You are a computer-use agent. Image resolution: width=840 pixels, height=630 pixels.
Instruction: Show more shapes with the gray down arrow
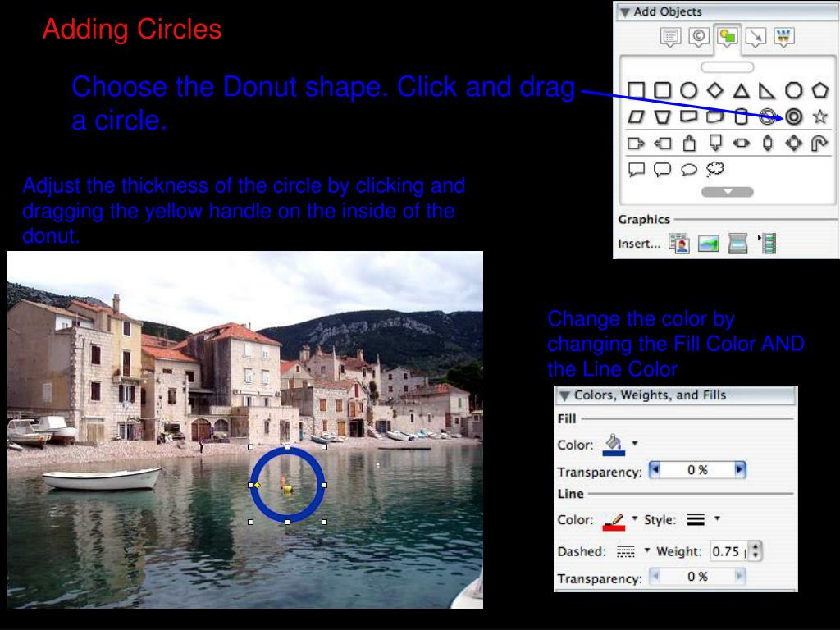(x=727, y=192)
